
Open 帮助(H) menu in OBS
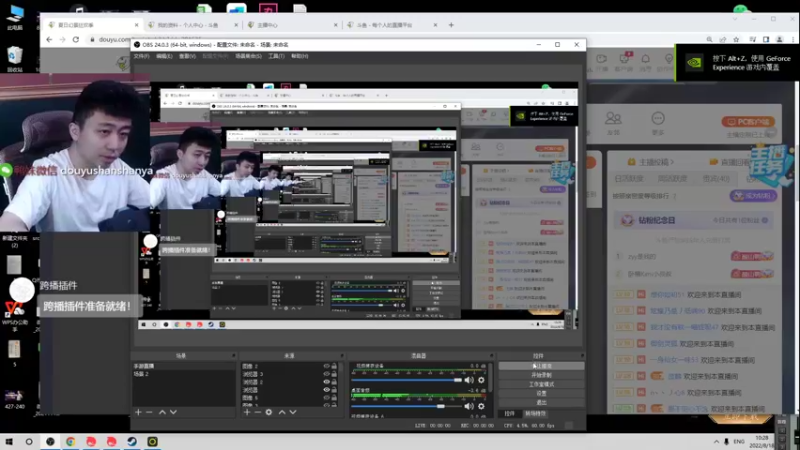299,56
